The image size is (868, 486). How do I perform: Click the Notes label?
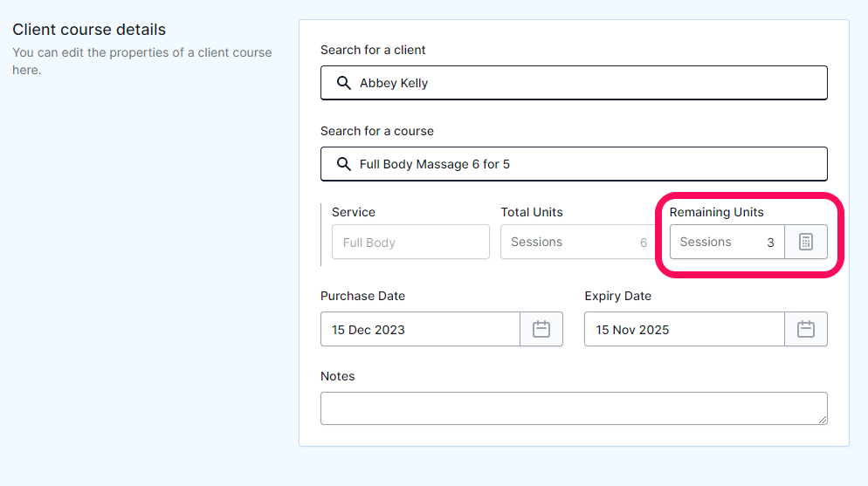(x=338, y=376)
